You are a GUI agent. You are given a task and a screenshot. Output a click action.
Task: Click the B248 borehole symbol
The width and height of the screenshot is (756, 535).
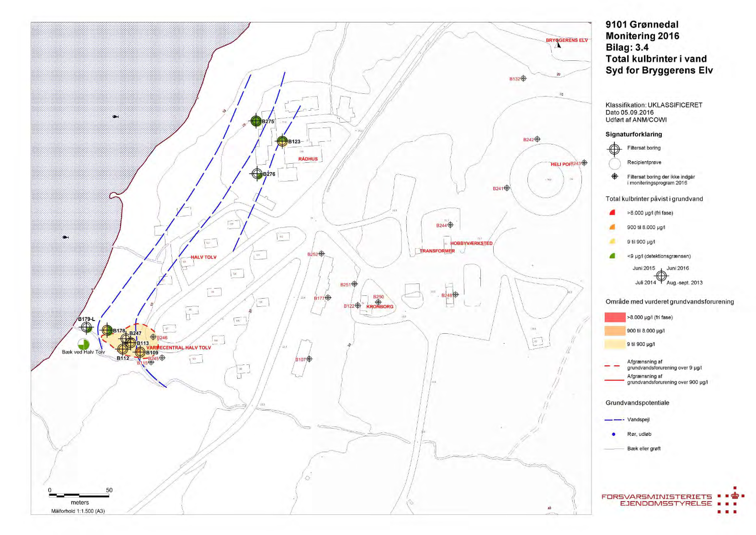(x=455, y=295)
